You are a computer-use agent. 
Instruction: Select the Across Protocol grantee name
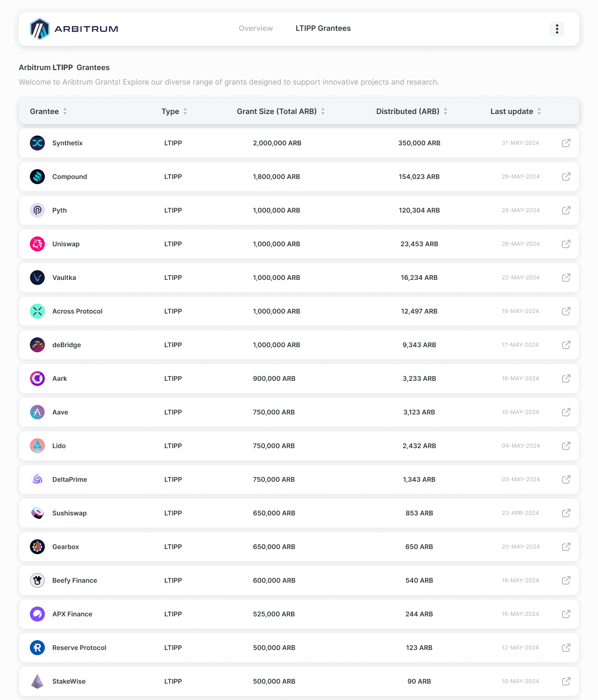click(x=77, y=311)
